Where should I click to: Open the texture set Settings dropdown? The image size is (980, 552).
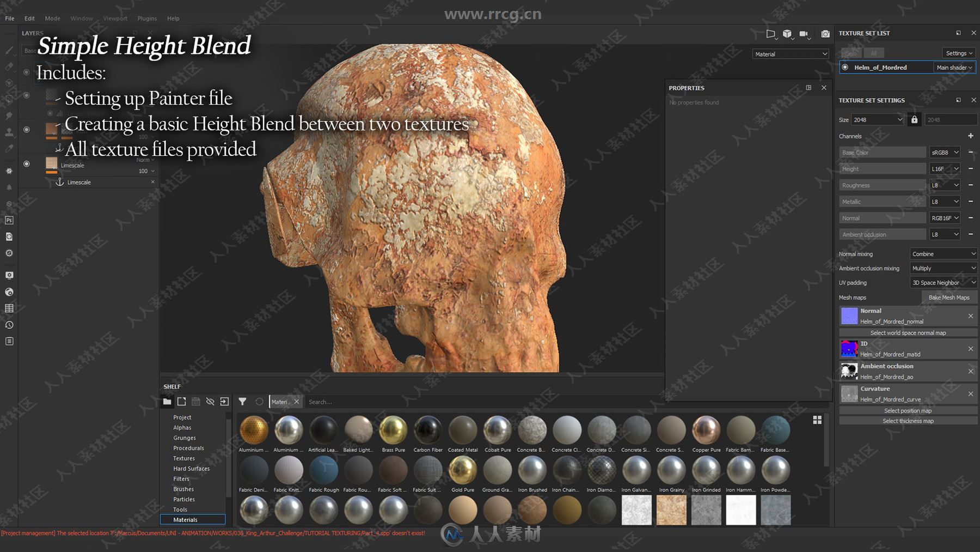[x=959, y=53]
